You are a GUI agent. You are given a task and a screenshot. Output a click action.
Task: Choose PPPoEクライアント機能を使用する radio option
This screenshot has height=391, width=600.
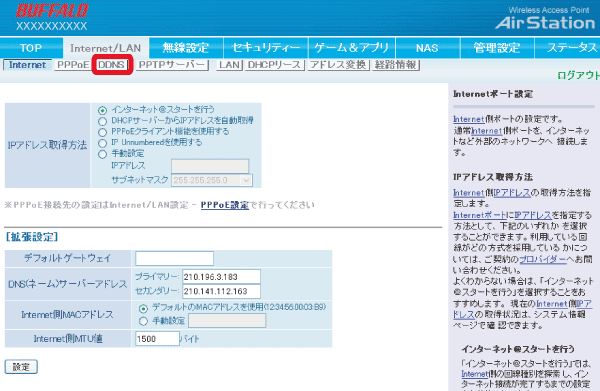pyautogui.click(x=102, y=132)
